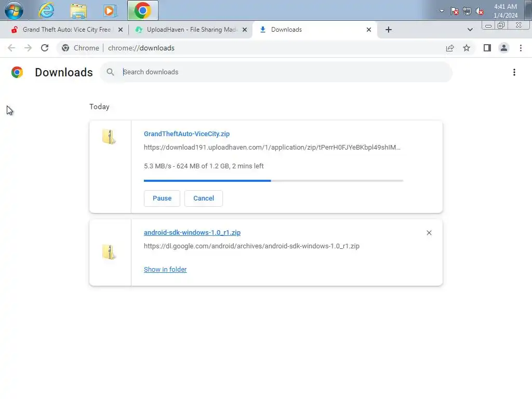Toggle the Chrome side panel icon
Viewport: 532px width, 399px height.
[x=487, y=48]
